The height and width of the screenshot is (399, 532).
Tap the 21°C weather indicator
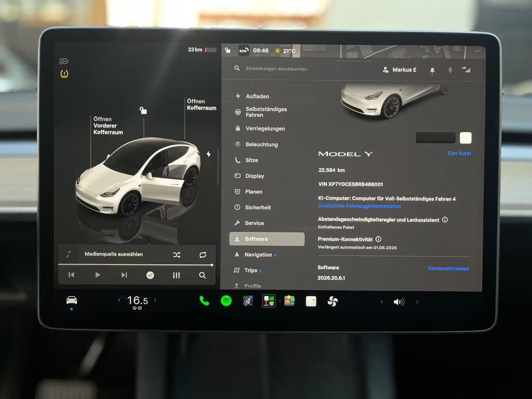285,51
